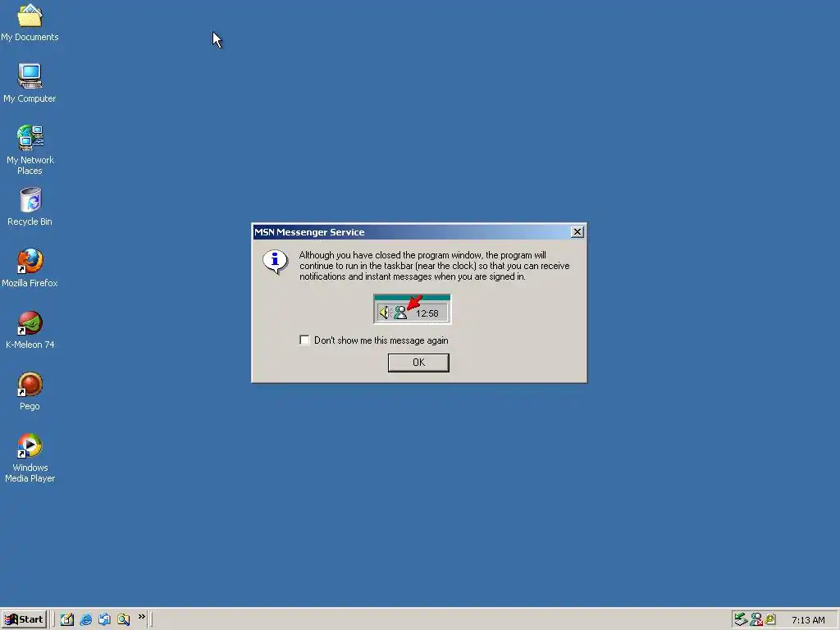
Task: Click the MSN Messenger tray icon
Action: 756,619
